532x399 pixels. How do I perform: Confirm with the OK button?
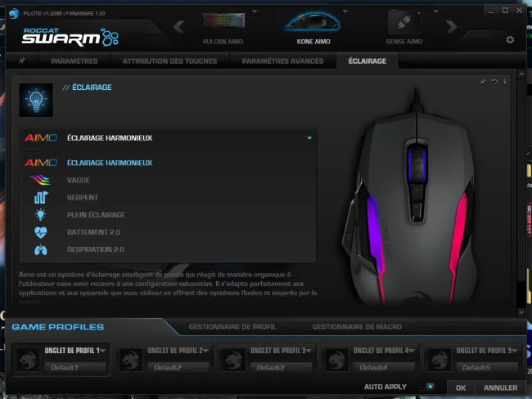[461, 388]
